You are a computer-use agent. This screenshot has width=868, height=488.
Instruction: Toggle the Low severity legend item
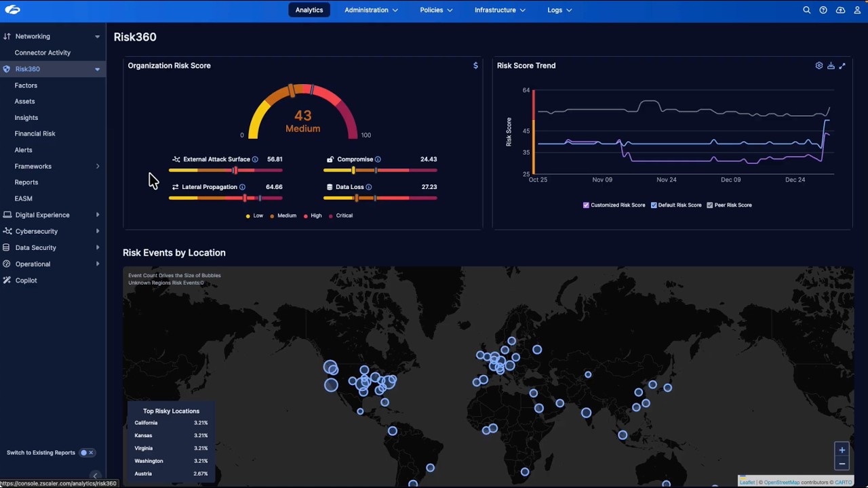click(x=254, y=216)
